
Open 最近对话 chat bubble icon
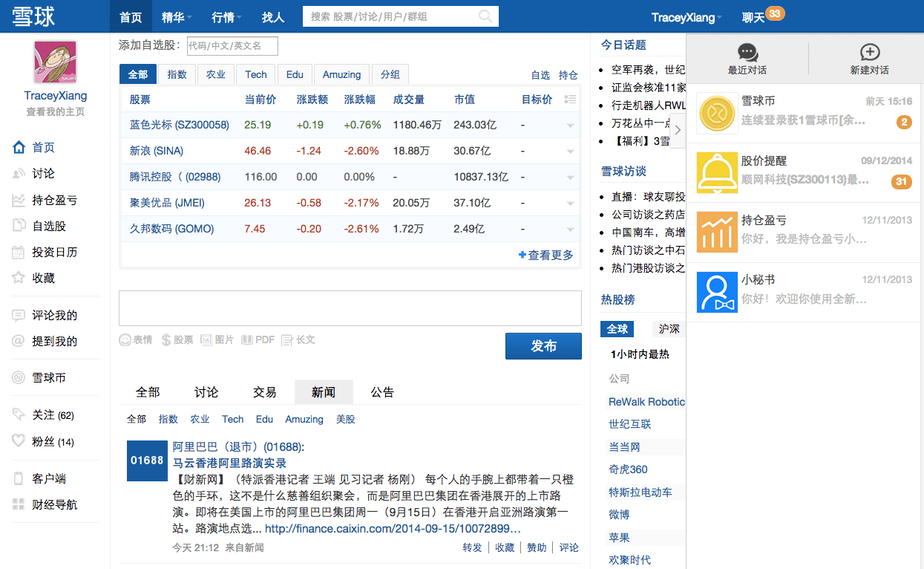pos(747,53)
